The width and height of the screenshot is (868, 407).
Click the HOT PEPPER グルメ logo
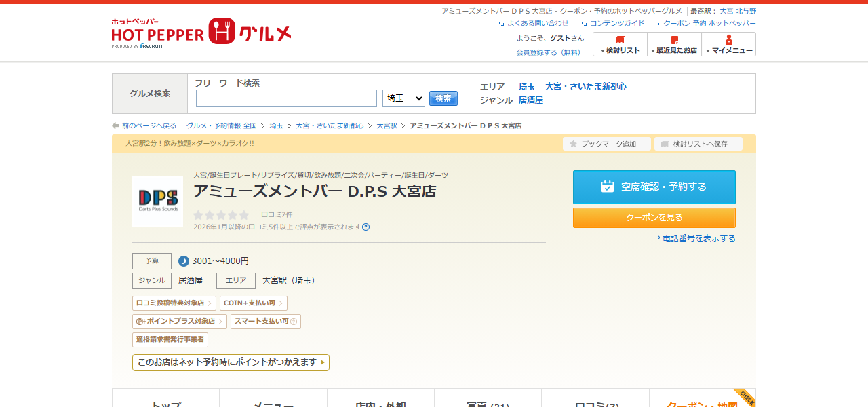(x=201, y=33)
